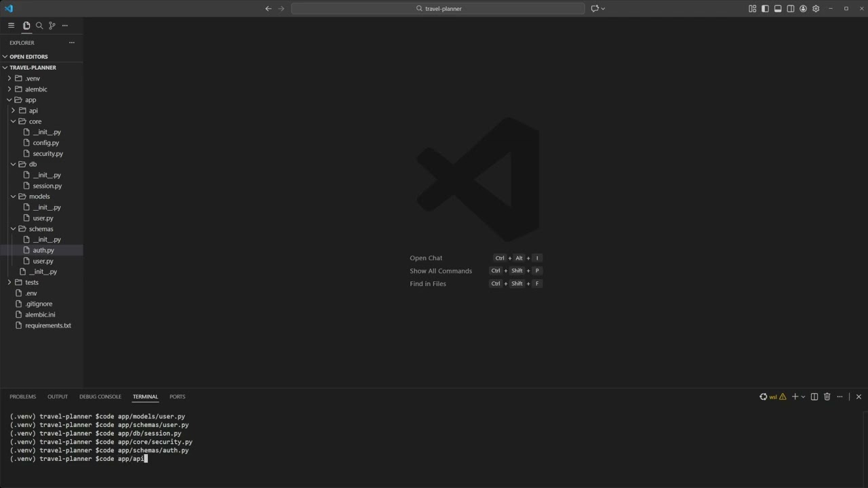Viewport: 868px width, 488px height.
Task: Open the chat dropdown chevron
Action: (x=603, y=9)
